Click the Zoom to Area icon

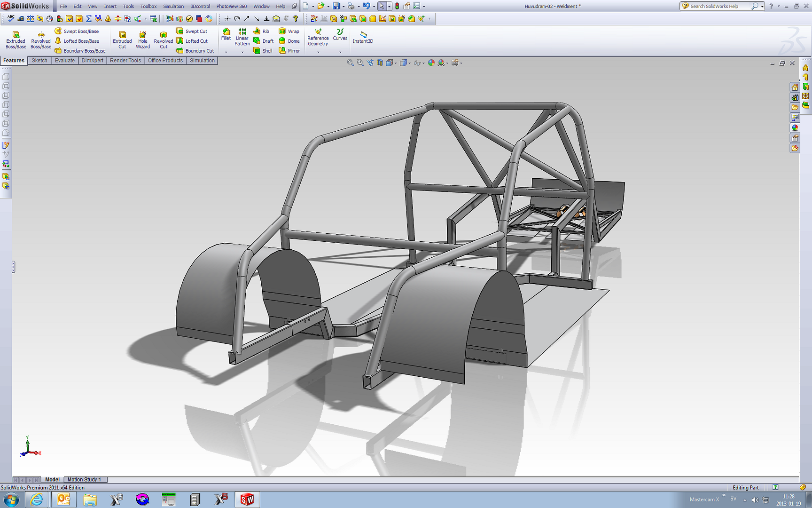[360, 63]
